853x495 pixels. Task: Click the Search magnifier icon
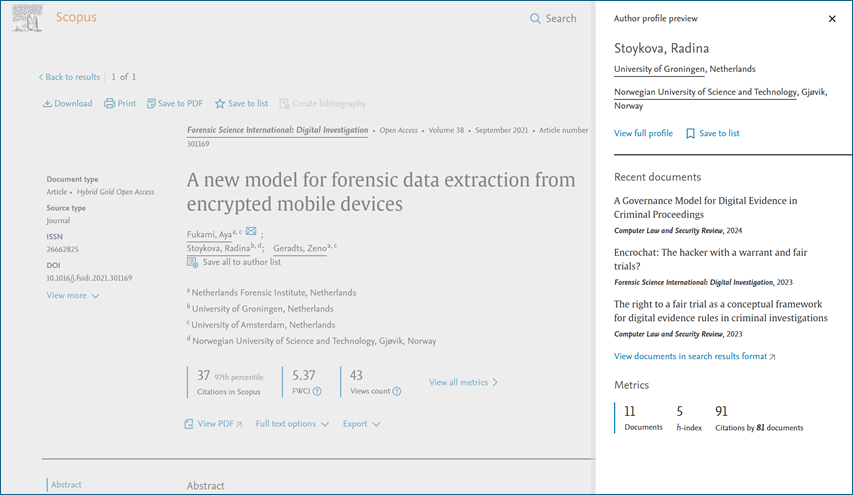point(535,18)
